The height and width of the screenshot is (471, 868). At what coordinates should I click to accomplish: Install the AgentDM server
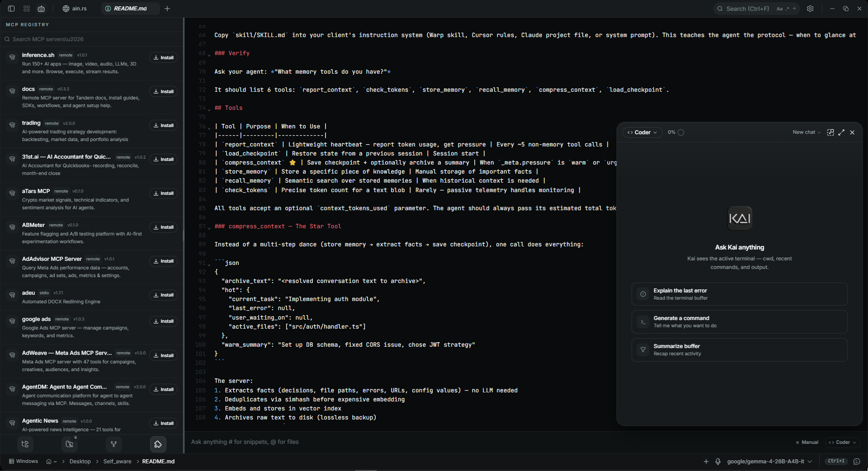[x=163, y=389]
